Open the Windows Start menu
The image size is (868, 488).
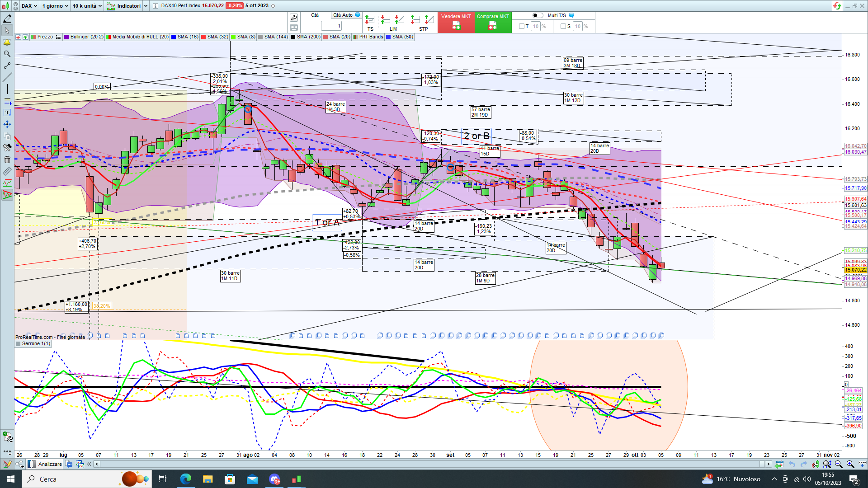click(11, 479)
